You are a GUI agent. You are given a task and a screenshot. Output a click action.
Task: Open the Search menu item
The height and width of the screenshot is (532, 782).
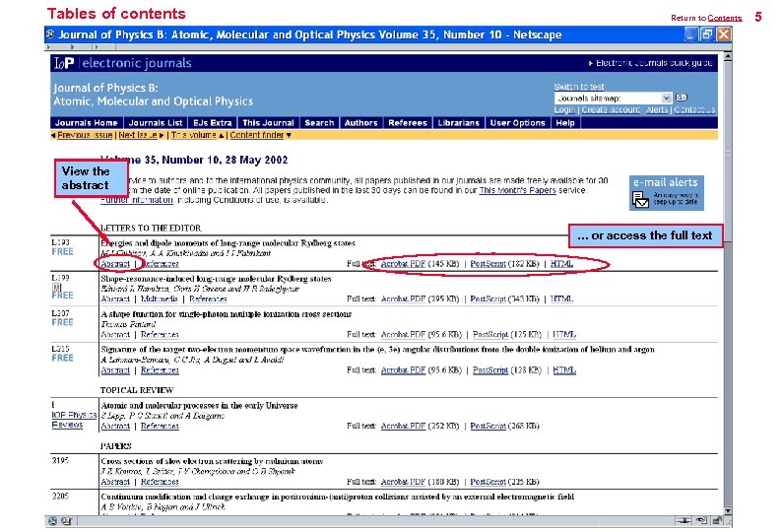[x=319, y=123]
